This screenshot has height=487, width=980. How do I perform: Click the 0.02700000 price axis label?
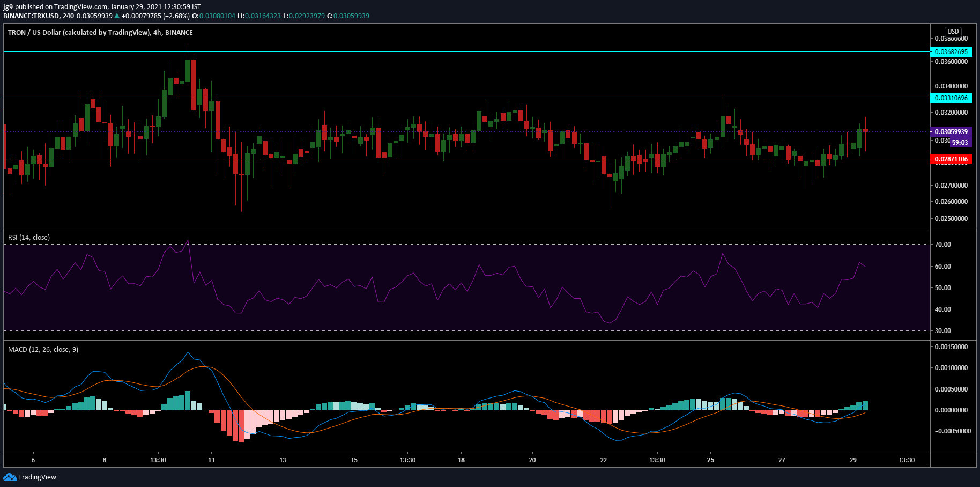coord(951,186)
